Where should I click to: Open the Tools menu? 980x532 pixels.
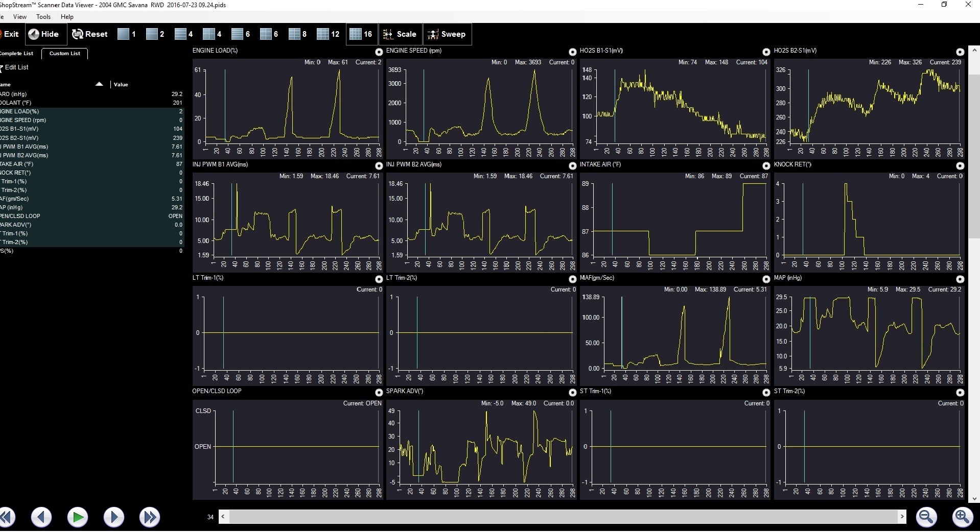click(x=43, y=17)
